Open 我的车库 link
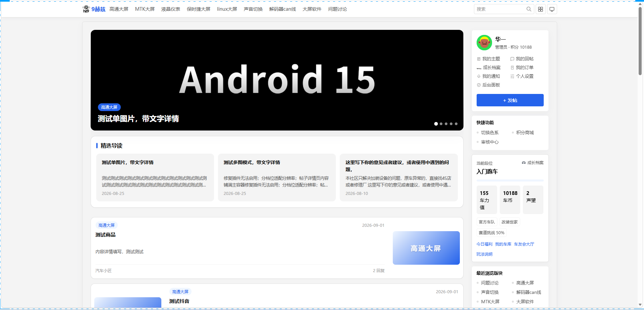This screenshot has height=310, width=644. coord(503,244)
